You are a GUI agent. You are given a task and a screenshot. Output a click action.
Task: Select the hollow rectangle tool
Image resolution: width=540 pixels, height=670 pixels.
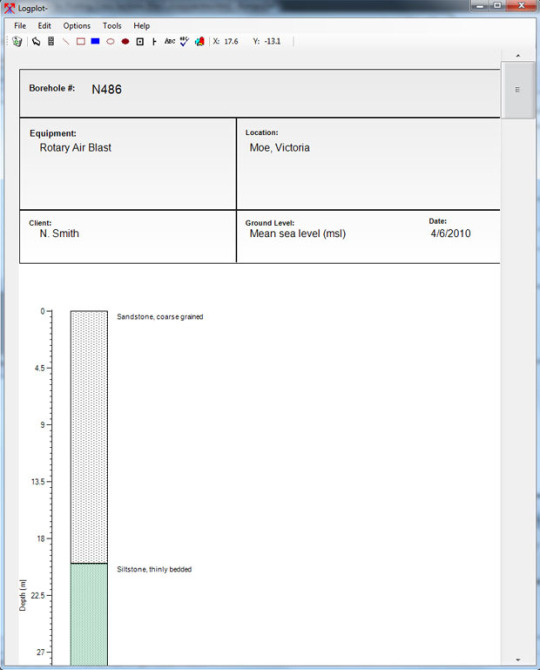click(81, 41)
